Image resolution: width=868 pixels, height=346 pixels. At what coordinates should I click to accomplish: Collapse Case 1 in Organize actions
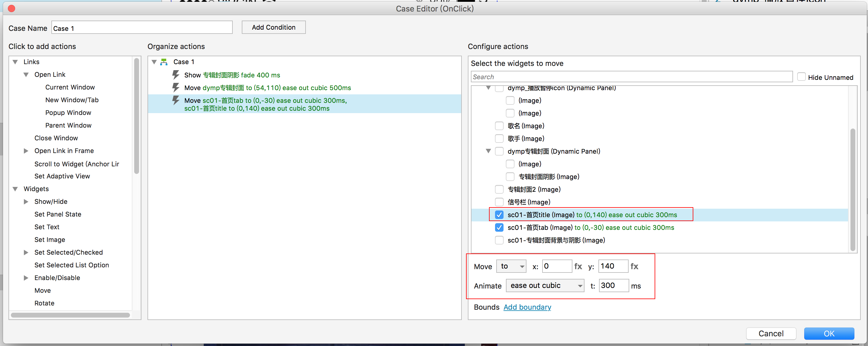pos(154,62)
